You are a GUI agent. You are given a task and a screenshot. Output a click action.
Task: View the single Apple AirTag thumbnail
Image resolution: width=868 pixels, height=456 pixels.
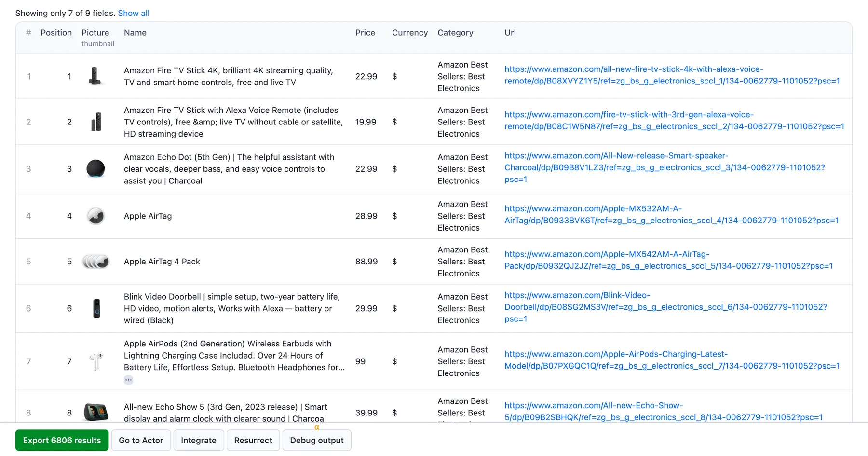click(x=95, y=216)
